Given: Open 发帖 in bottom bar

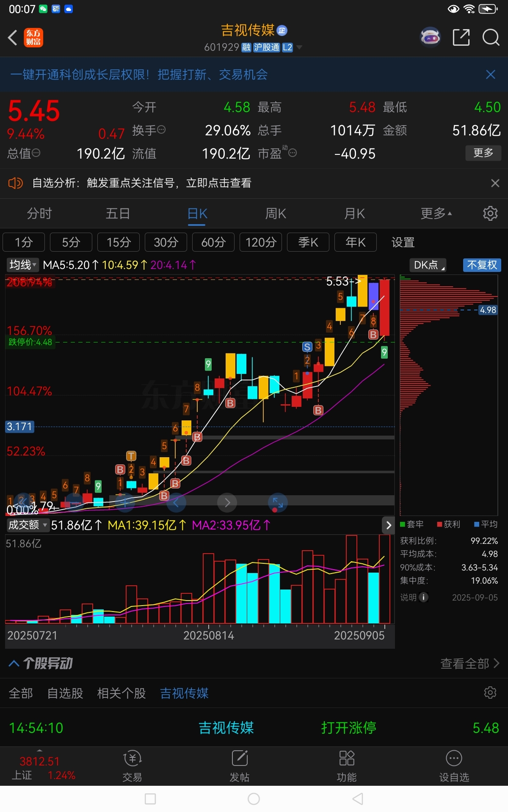Looking at the screenshot, I should click(x=240, y=767).
